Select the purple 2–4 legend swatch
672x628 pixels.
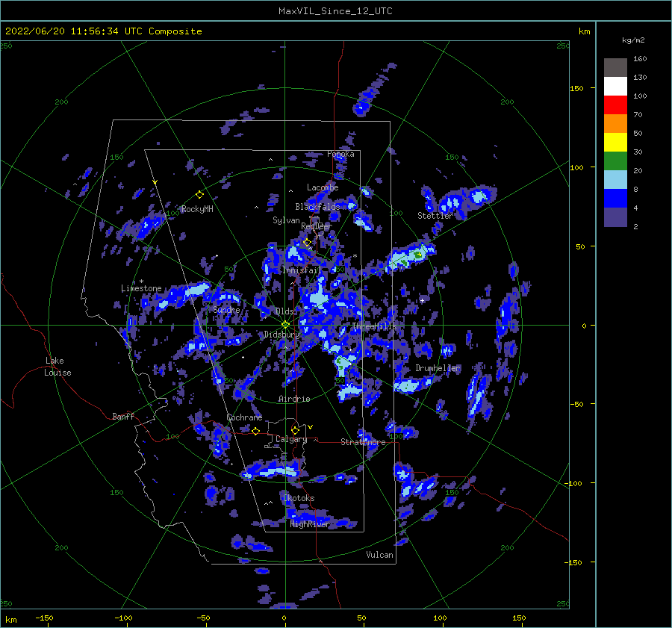[x=615, y=217]
